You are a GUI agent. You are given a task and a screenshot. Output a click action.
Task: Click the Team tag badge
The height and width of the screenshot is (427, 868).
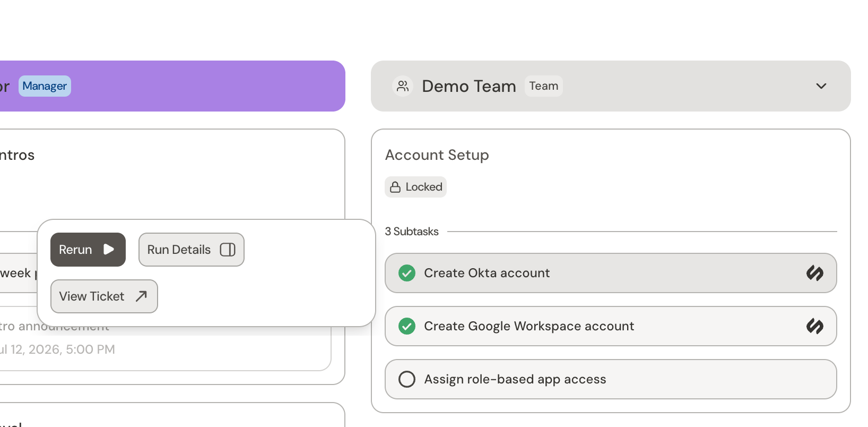click(544, 86)
